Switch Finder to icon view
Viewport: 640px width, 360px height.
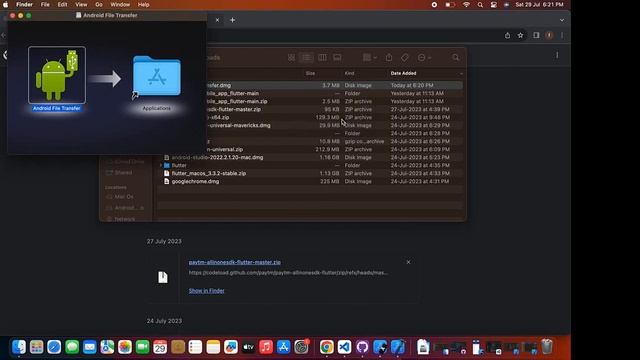pyautogui.click(x=291, y=58)
